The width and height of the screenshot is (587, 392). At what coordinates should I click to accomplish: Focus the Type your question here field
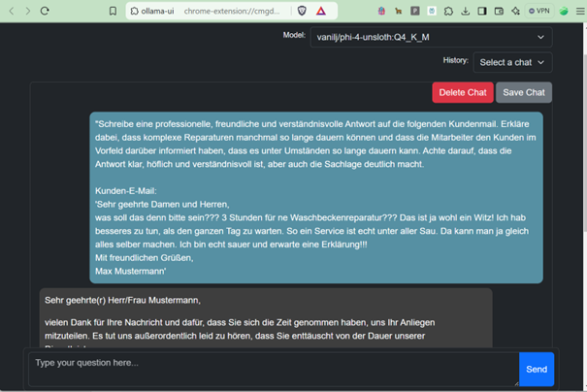tap(274, 369)
